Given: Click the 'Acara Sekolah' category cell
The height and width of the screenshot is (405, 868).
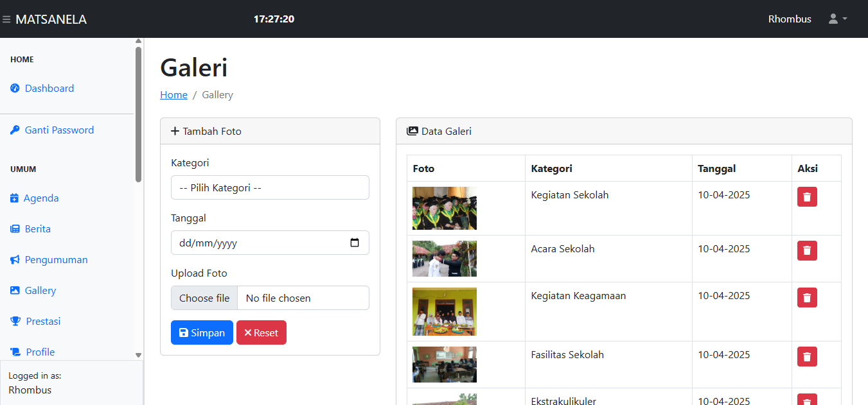Looking at the screenshot, I should point(608,259).
